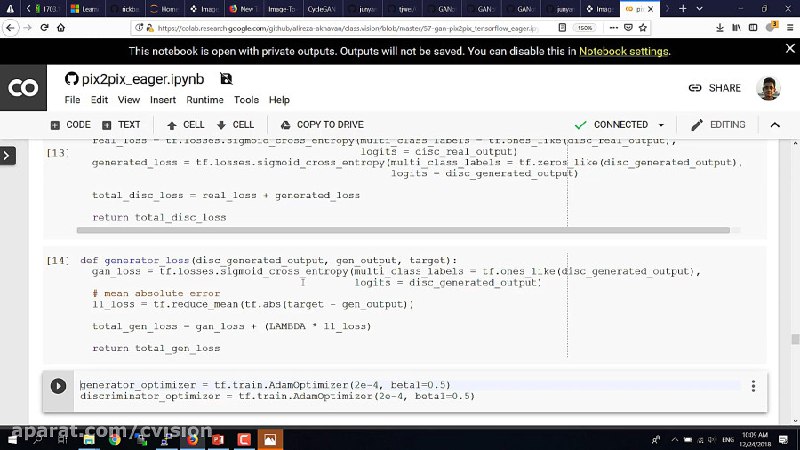Click the discriminator_optimizer code line
The image size is (800, 450).
point(277,396)
